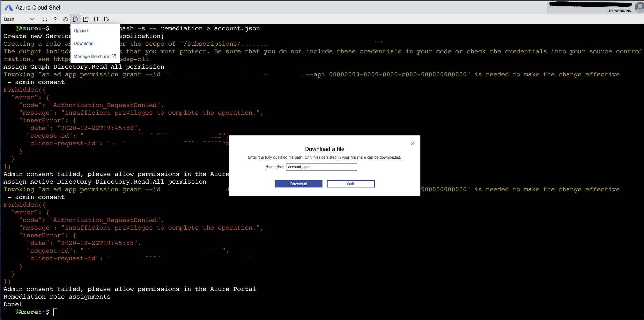
Task: Click the "2020-12-22T19:45:55" date value
Action: pos(98,243)
